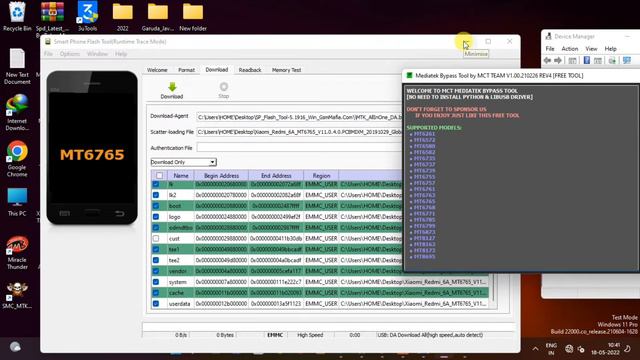Click the partition table vertical scrollbar
The height and width of the screenshot is (360, 640).
coord(493,288)
